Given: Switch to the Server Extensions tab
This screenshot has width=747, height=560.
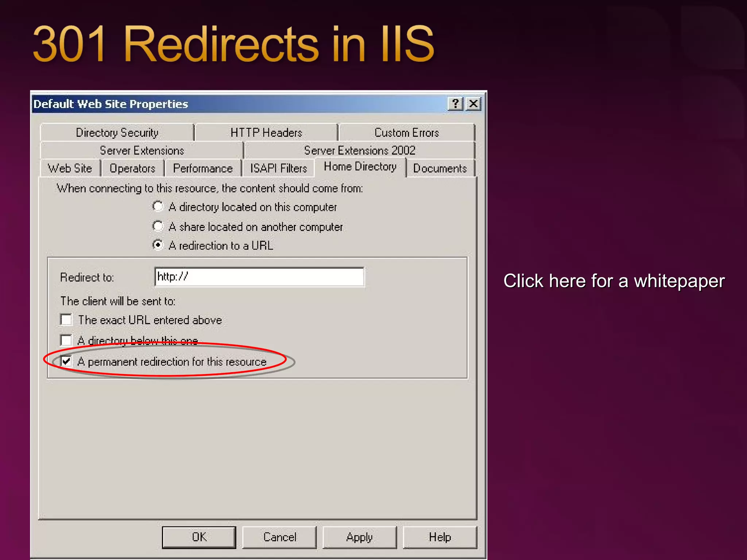Looking at the screenshot, I should (142, 151).
